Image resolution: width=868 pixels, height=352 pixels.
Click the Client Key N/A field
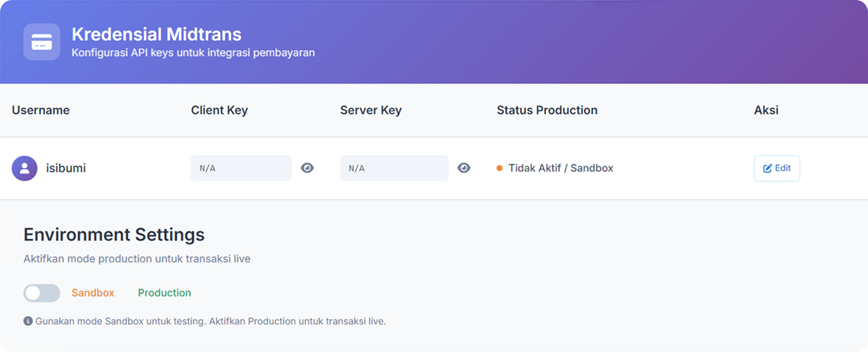tap(241, 168)
